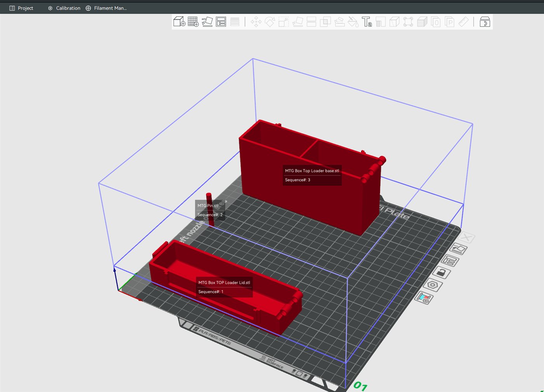Click the Add object cube icon
The height and width of the screenshot is (392, 544).
click(x=179, y=22)
